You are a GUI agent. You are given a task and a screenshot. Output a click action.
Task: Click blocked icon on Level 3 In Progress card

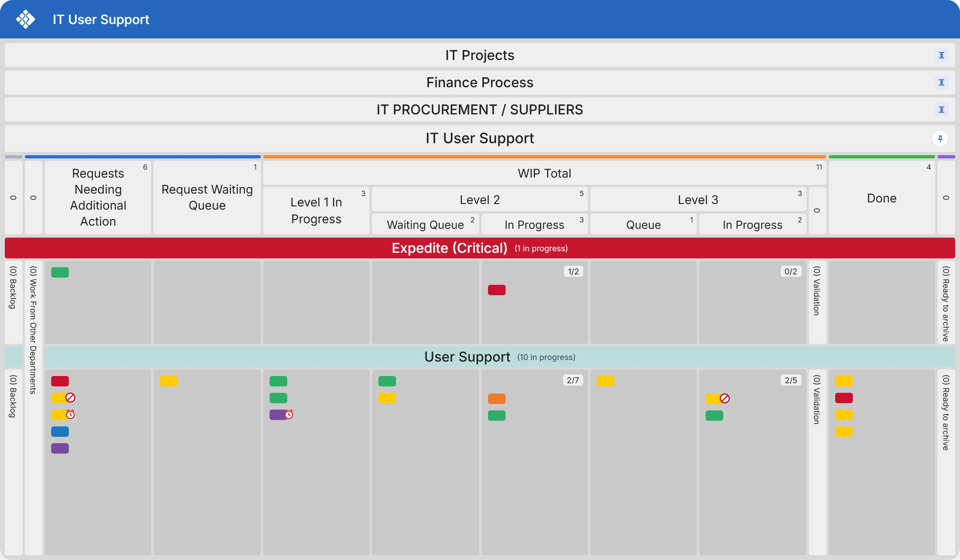[725, 398]
